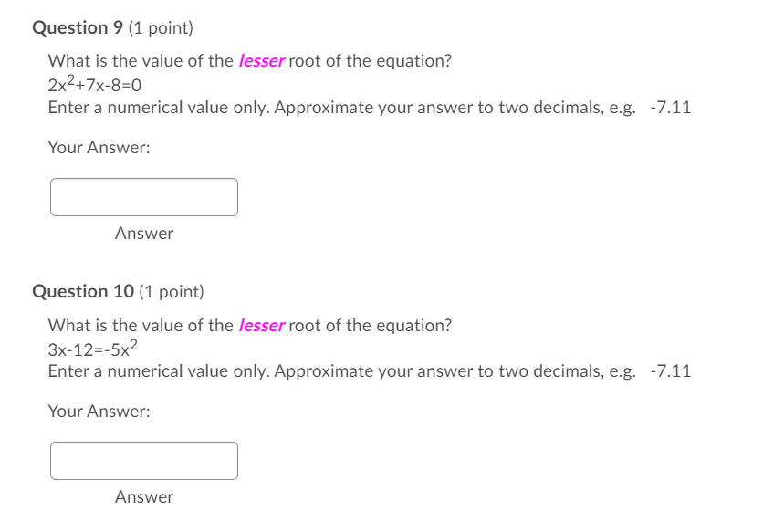Click the pink lesser text in Question 10
Screen dimensions: 763x532
click(x=259, y=325)
